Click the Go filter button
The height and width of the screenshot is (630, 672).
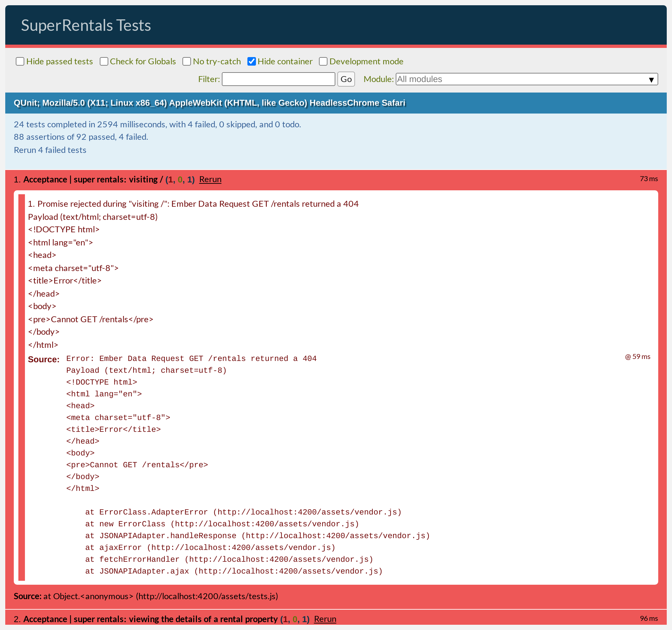[346, 79]
